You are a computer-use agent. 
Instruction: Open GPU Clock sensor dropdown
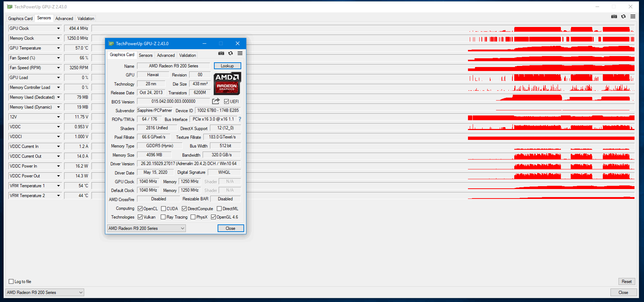(x=58, y=28)
